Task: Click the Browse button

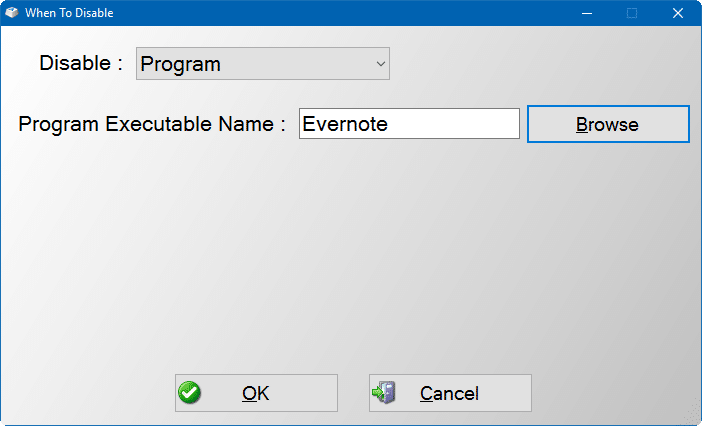Action: tap(608, 124)
